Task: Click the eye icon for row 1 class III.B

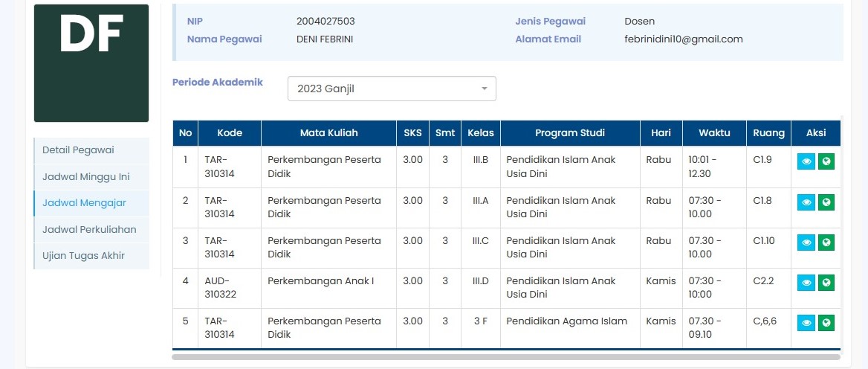Action: tap(806, 161)
